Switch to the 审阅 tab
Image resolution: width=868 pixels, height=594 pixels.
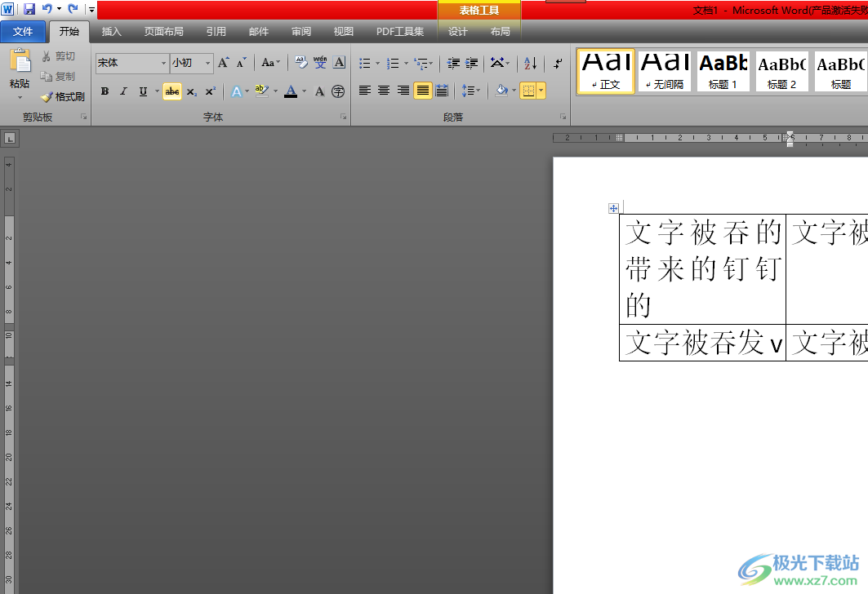pos(301,32)
